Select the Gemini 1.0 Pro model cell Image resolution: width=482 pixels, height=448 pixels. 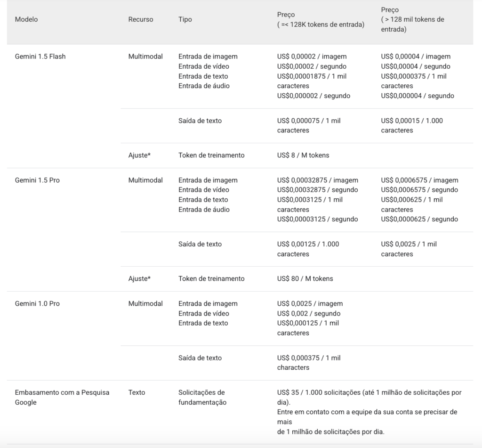[x=37, y=303]
